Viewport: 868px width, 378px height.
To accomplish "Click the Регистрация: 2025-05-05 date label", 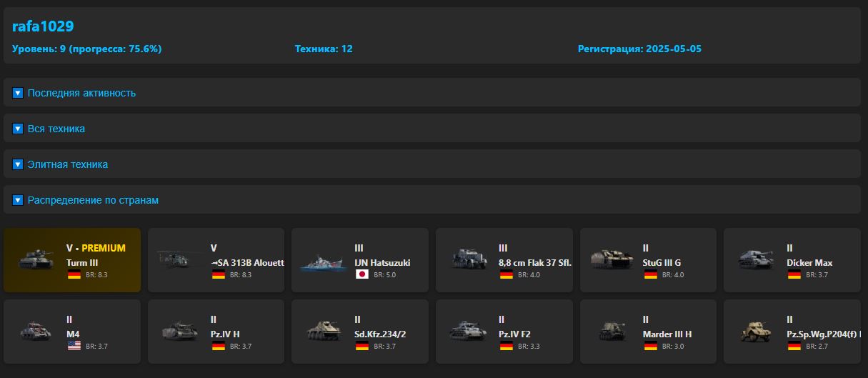I will [639, 49].
